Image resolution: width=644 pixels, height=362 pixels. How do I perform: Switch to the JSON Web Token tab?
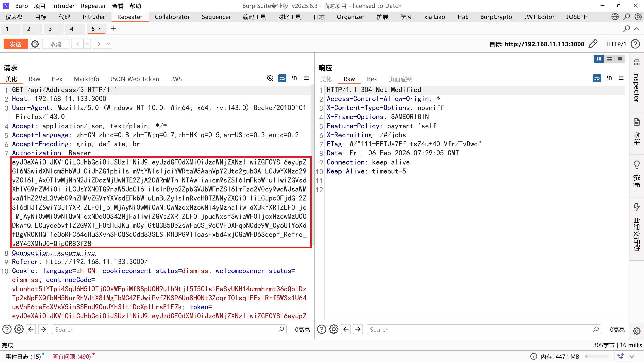click(x=134, y=79)
